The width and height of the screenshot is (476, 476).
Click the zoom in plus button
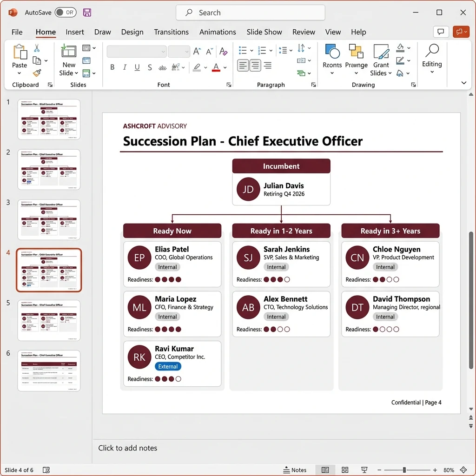point(435,470)
